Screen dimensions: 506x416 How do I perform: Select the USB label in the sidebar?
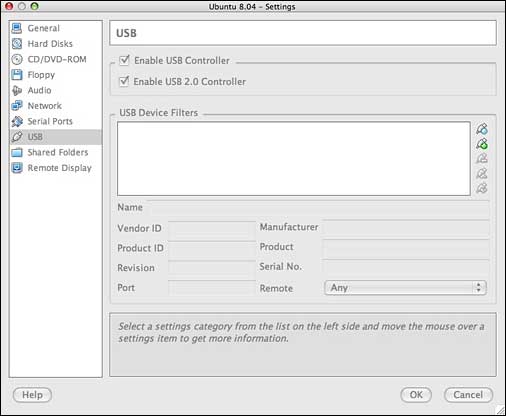click(x=35, y=137)
